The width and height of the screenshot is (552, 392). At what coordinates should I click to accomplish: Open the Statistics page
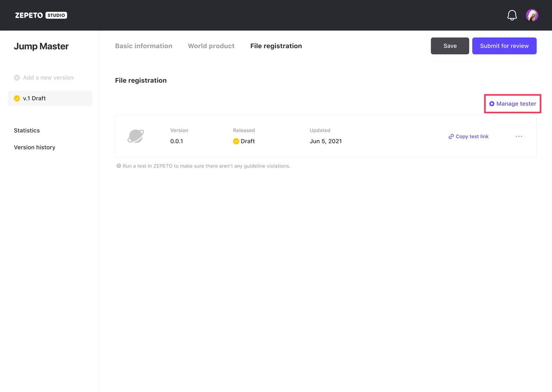pos(27,130)
